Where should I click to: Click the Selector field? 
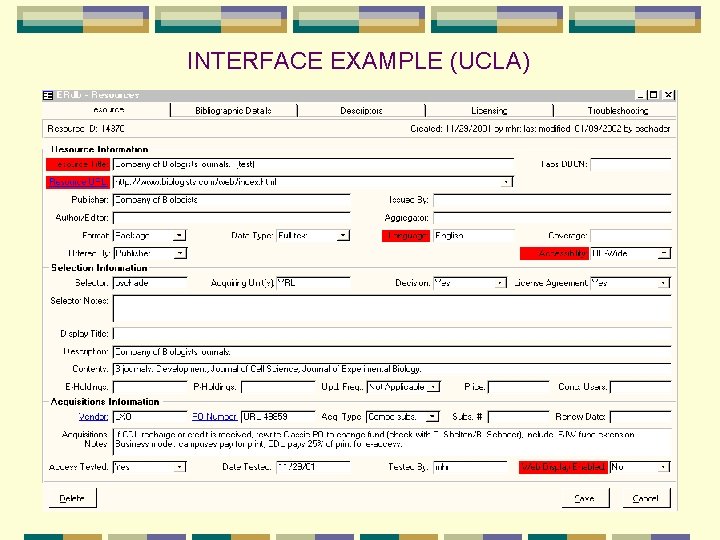click(x=150, y=283)
